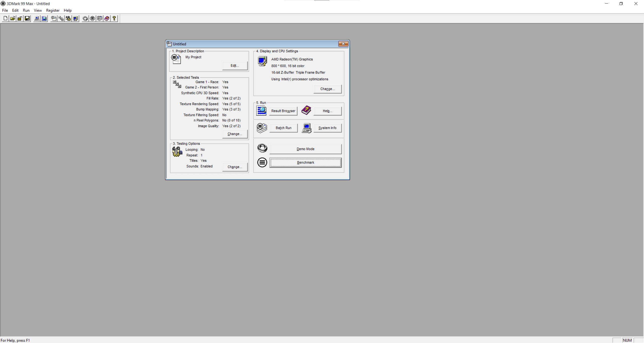Image resolution: width=644 pixels, height=343 pixels.
Task: Start the Benchmark button
Action: pos(305,163)
